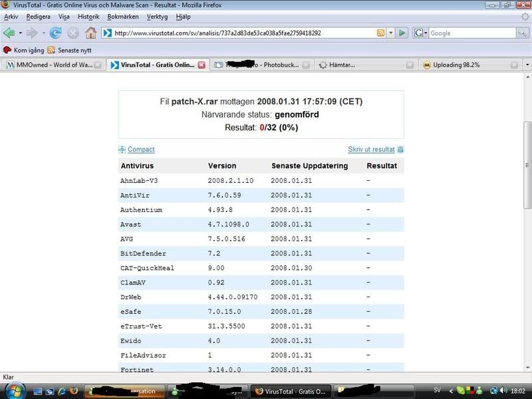Click the Kom igång bookmark icon

tap(7, 51)
